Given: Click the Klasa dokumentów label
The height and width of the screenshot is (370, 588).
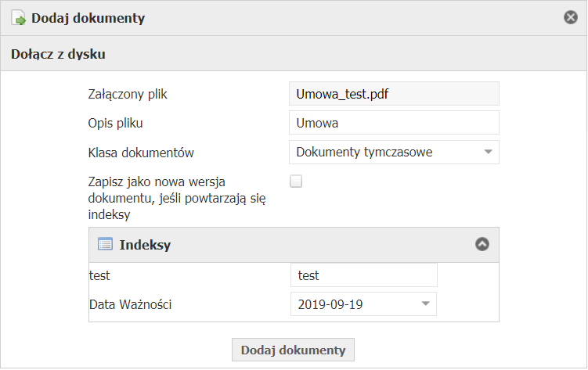Looking at the screenshot, I should [x=141, y=152].
